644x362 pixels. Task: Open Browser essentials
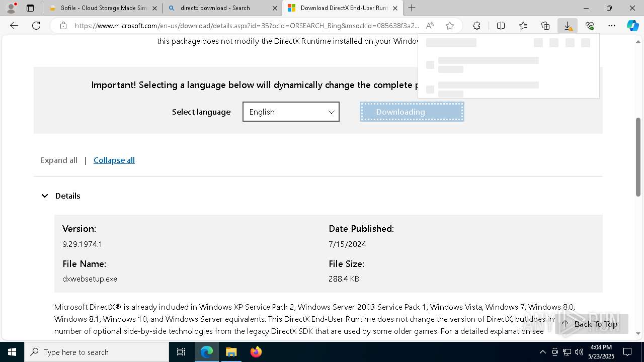590,26
